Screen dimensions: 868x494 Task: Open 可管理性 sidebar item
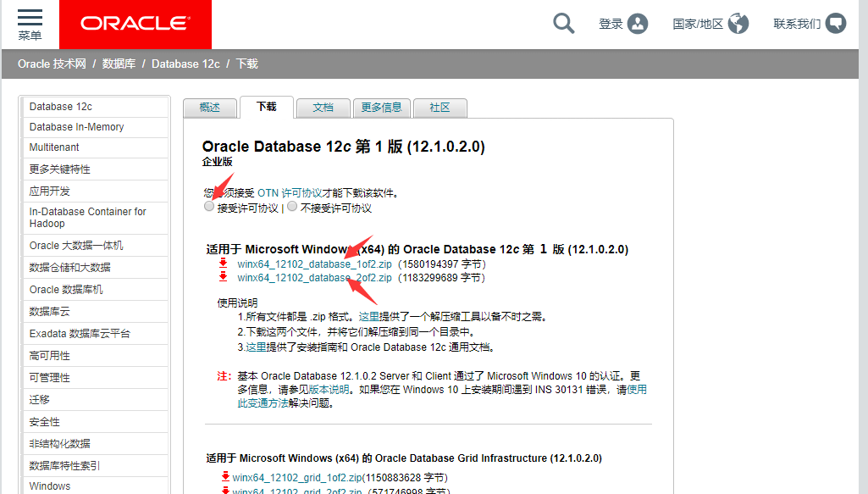pyautogui.click(x=95, y=378)
